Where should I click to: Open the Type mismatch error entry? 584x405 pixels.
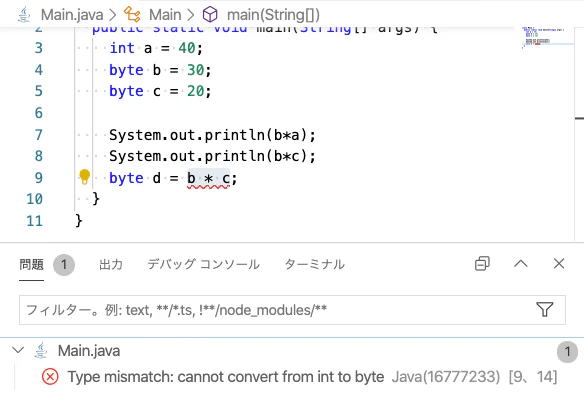tap(226, 377)
